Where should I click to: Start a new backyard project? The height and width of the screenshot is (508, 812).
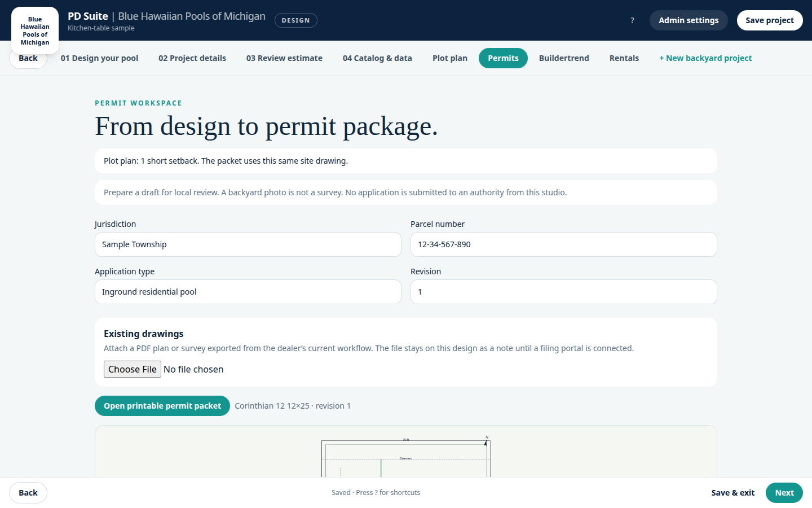(x=705, y=58)
